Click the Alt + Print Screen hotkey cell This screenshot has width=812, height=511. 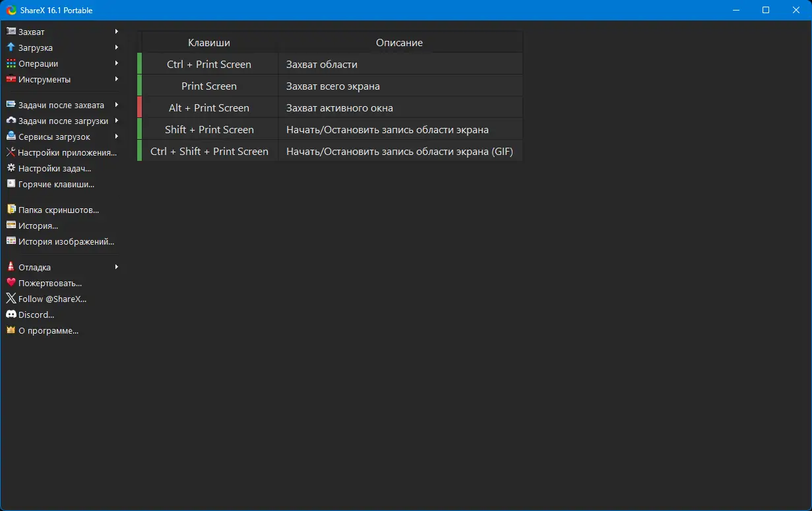pyautogui.click(x=209, y=107)
